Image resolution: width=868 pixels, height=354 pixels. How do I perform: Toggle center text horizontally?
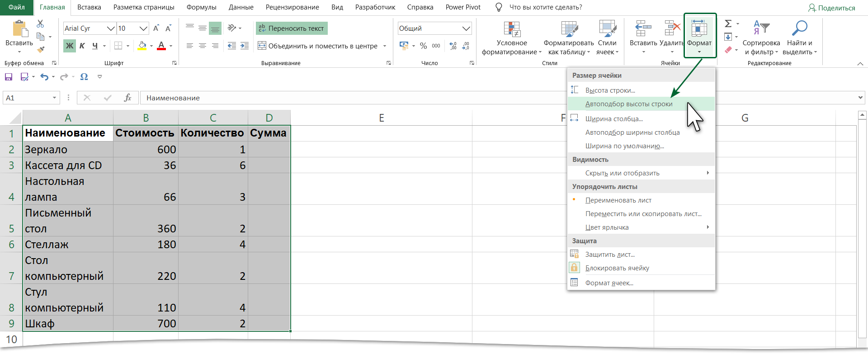click(203, 46)
